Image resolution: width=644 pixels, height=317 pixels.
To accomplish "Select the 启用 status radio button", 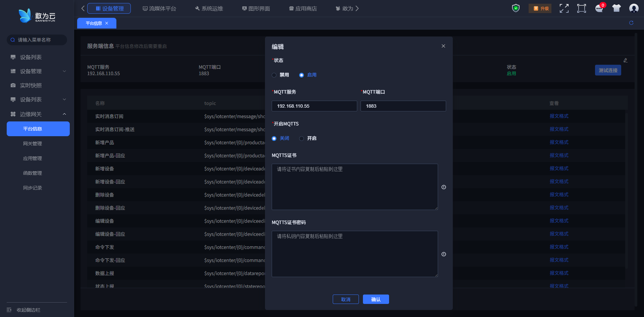I will [302, 75].
